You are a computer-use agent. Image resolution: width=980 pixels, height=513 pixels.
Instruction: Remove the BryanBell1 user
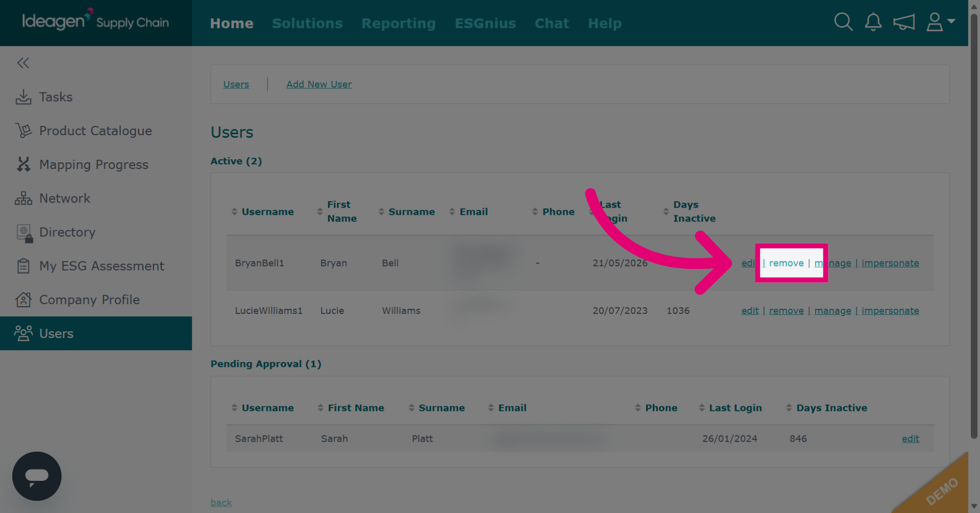pyautogui.click(x=786, y=263)
